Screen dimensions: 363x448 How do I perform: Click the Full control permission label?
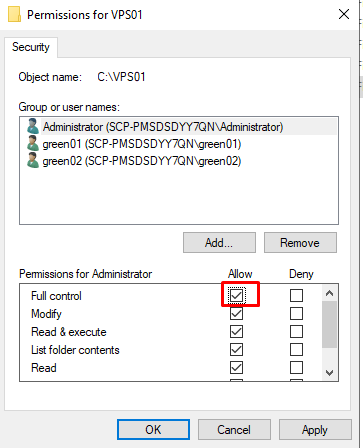tap(56, 296)
